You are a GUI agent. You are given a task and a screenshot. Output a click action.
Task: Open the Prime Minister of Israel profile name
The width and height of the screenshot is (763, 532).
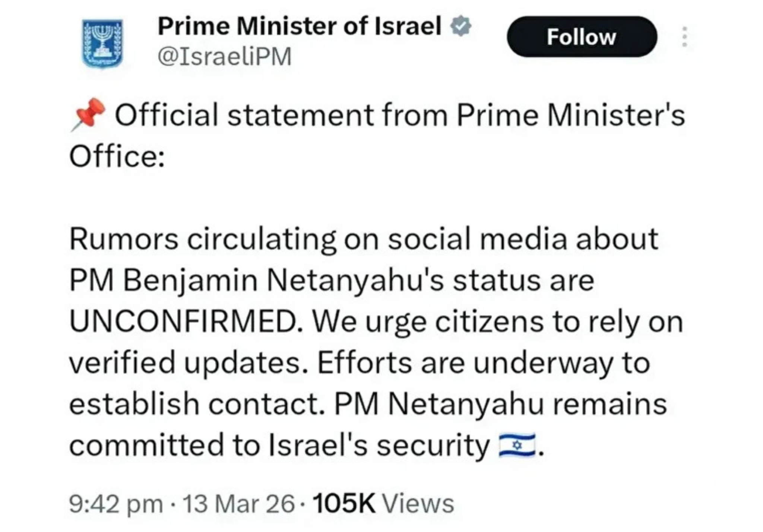(x=300, y=26)
